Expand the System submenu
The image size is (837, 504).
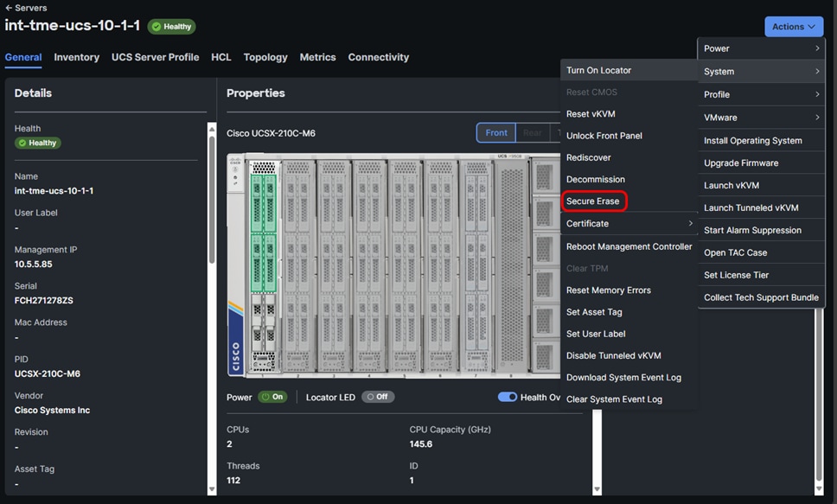click(x=761, y=72)
